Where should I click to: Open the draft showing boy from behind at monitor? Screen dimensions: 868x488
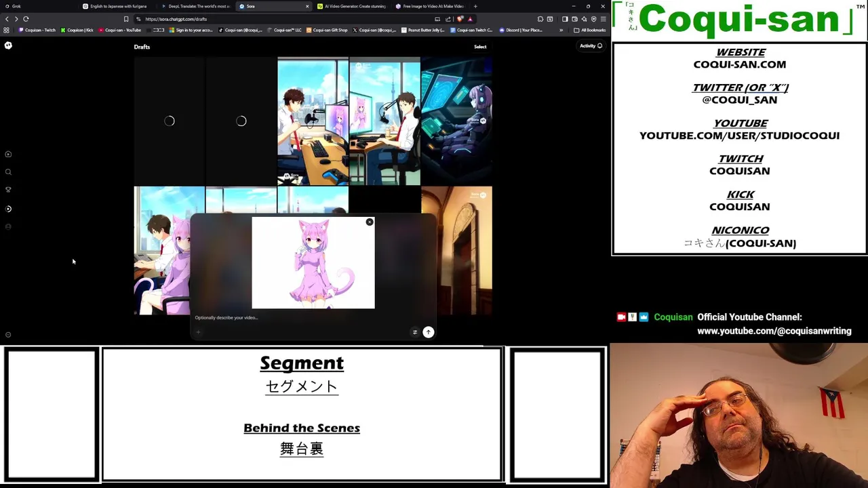[x=384, y=121]
